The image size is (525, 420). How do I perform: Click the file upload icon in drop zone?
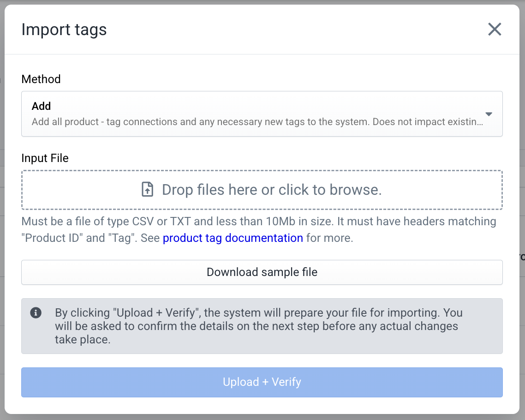coord(147,189)
